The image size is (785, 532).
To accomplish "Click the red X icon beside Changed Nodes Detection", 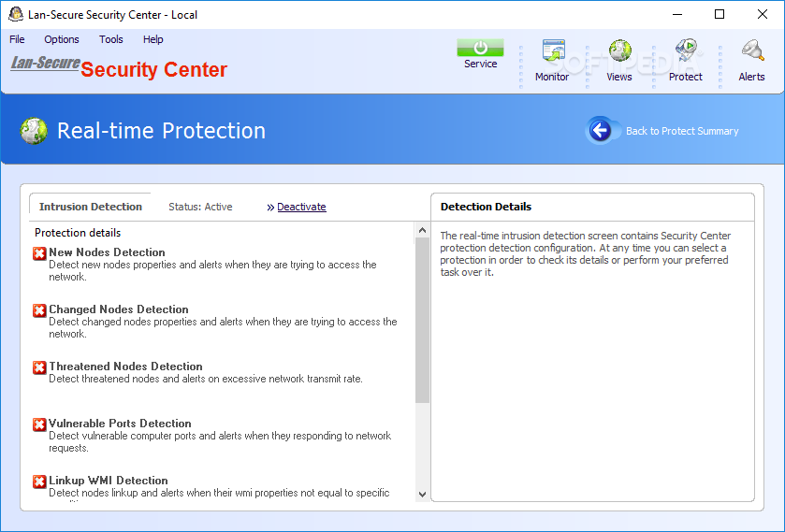I will click(39, 310).
